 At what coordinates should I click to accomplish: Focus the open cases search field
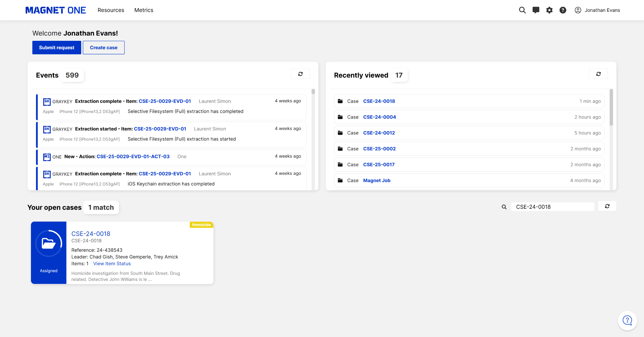[x=552, y=207]
